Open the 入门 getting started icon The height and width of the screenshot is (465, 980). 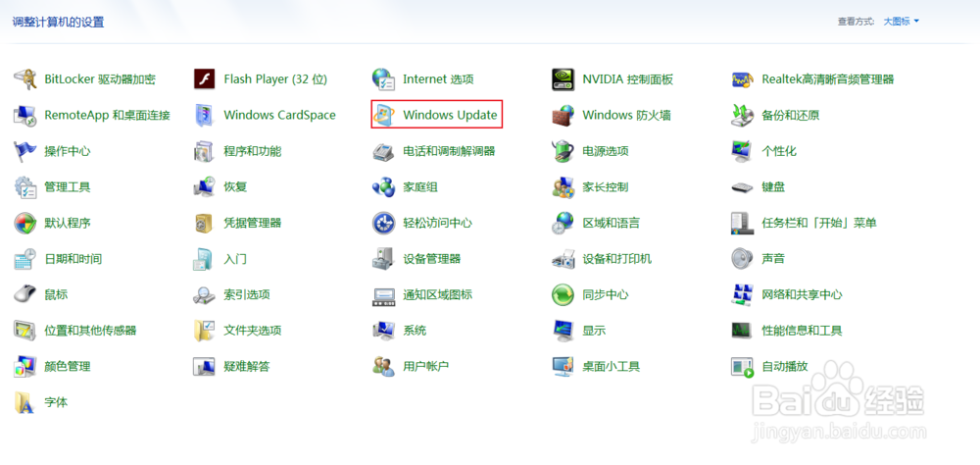[205, 258]
